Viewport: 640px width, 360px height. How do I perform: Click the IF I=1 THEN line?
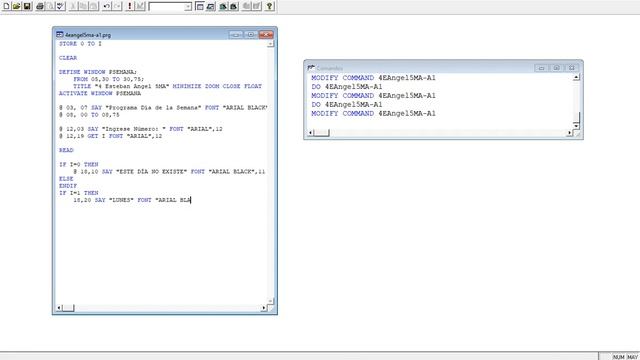coord(78,193)
